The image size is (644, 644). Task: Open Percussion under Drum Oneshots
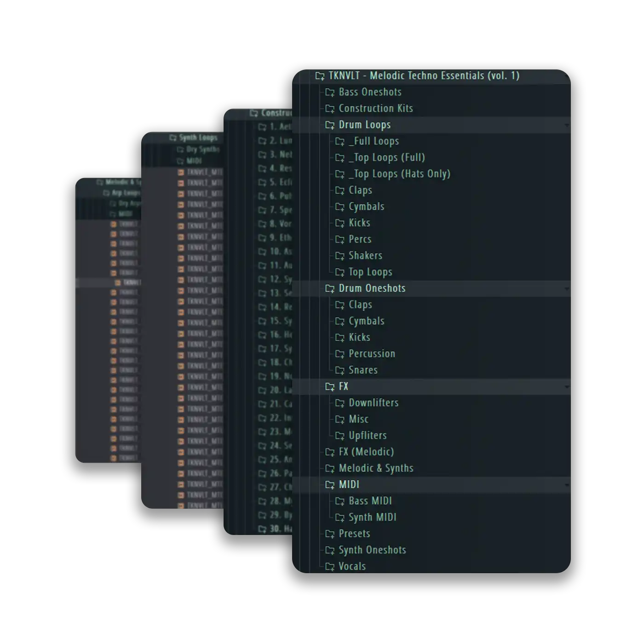pos(372,354)
